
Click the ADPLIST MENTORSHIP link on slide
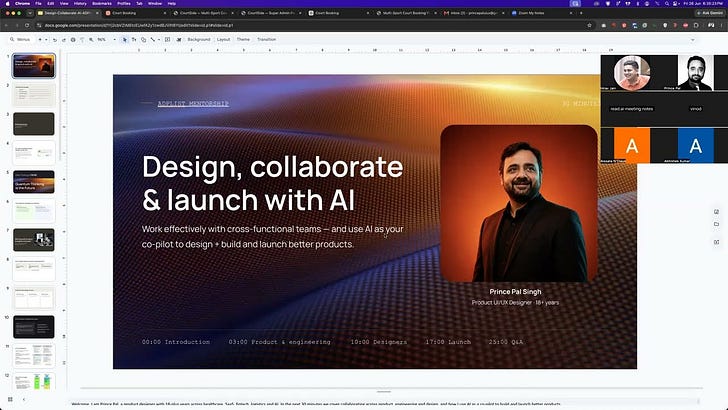coord(193,104)
